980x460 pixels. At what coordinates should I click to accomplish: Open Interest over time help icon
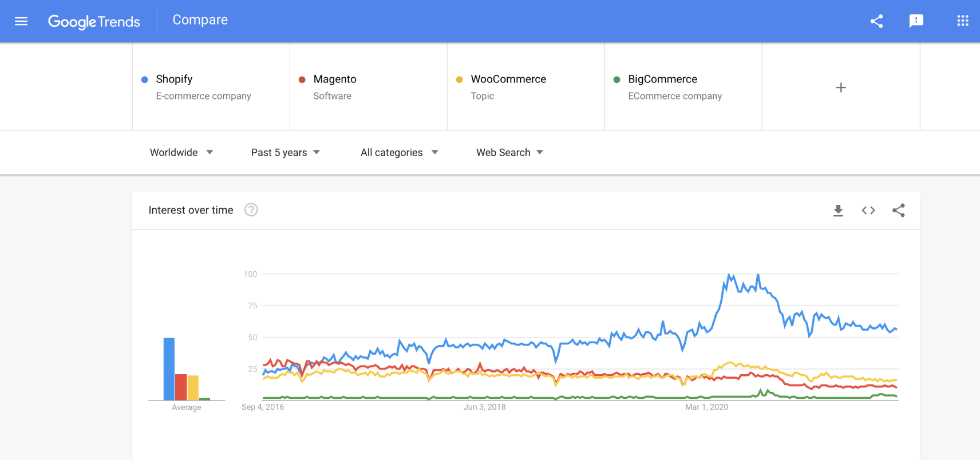(251, 210)
